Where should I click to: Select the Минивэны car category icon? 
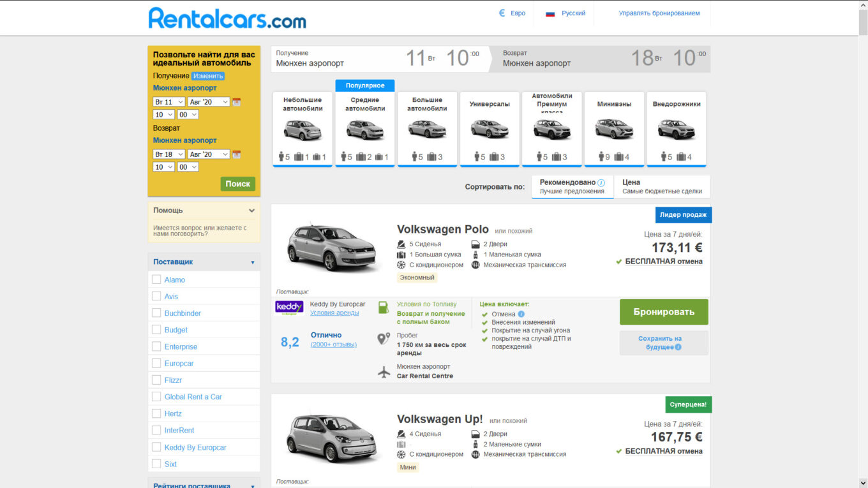click(x=614, y=129)
